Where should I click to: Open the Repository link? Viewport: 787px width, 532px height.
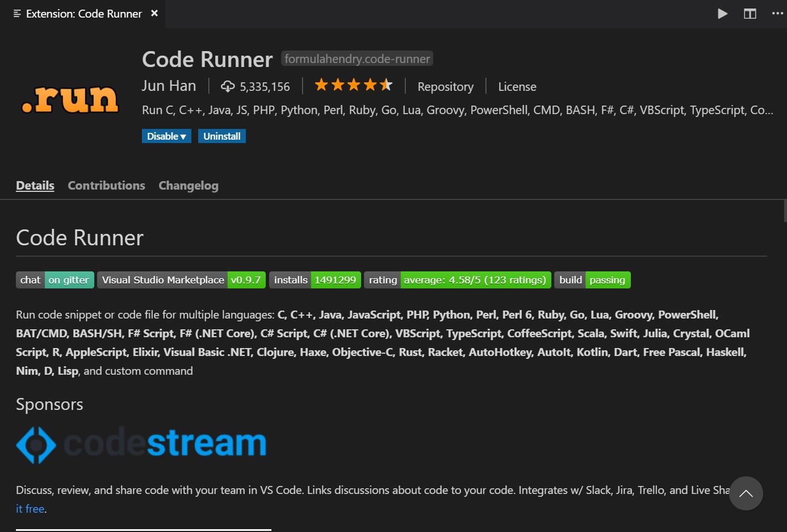coord(445,86)
